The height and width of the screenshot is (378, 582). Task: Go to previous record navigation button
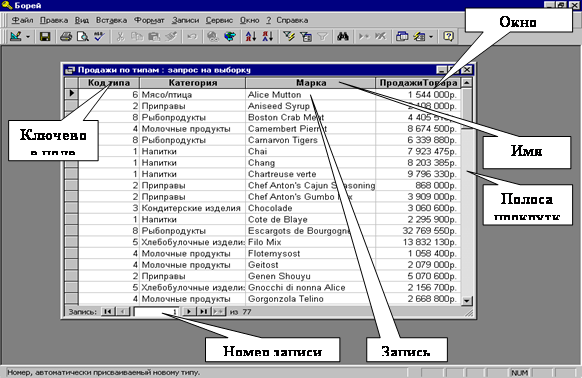point(122,312)
